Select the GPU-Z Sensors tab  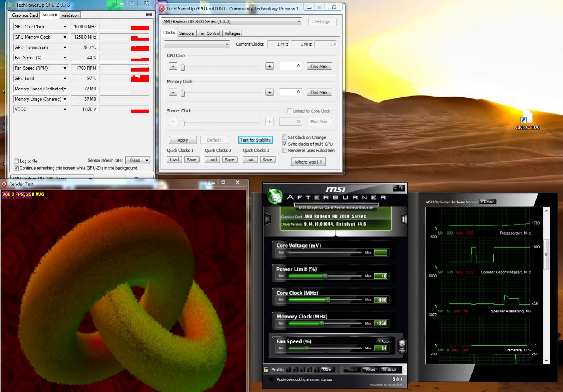click(x=50, y=15)
